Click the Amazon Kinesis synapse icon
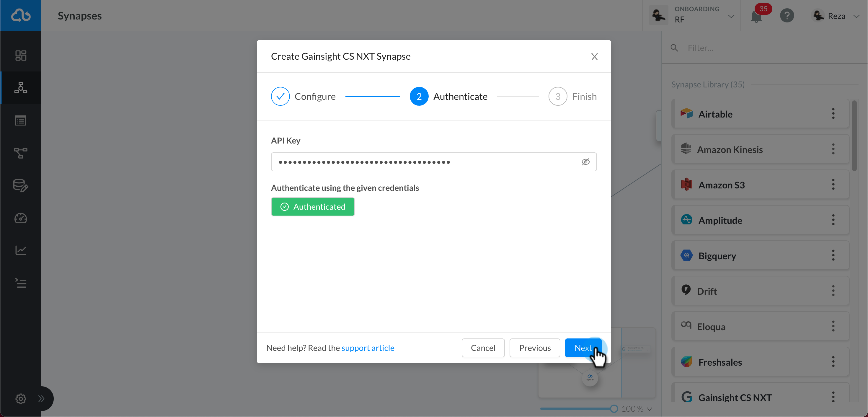 coord(686,149)
